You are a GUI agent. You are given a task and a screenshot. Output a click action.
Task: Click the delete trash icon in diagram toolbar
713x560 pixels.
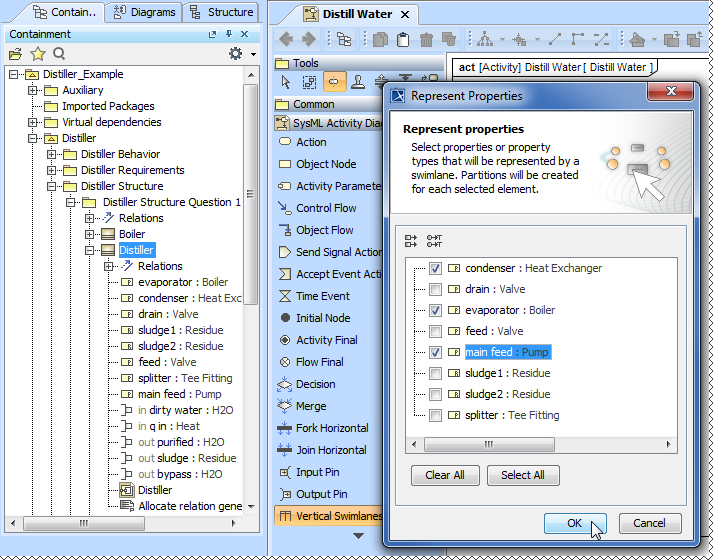(426, 40)
